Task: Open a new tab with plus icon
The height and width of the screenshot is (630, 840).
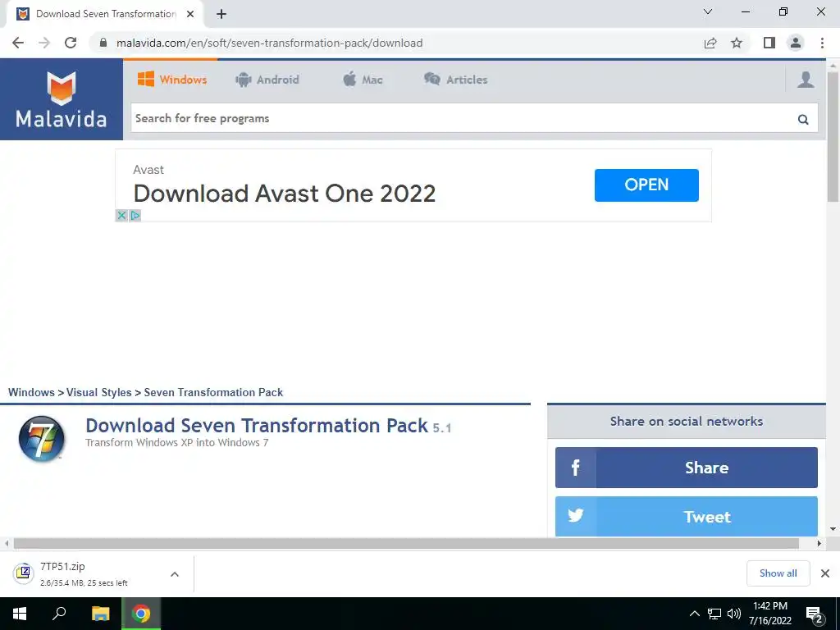Action: 221,14
